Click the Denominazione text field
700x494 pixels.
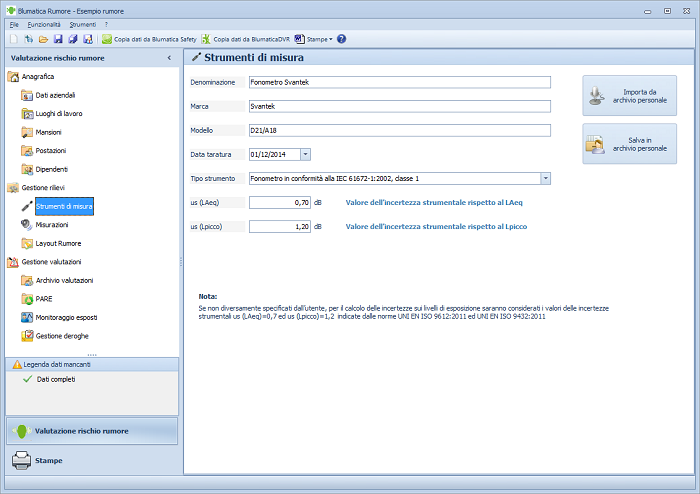click(398, 82)
